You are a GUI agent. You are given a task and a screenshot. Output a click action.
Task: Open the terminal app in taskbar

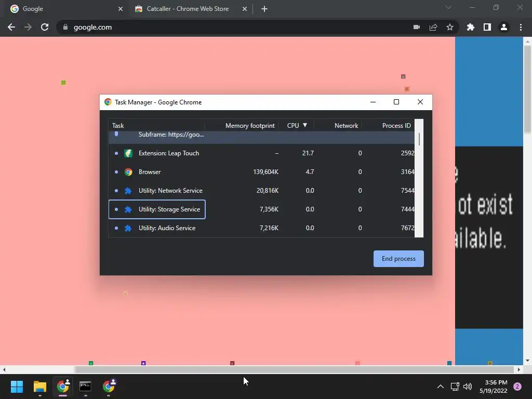click(x=85, y=387)
